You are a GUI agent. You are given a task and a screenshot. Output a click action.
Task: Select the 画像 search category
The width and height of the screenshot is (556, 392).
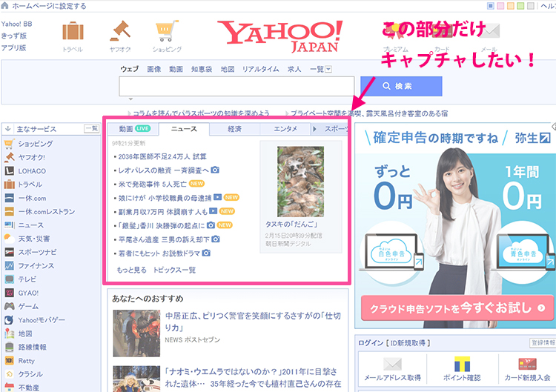tap(154, 69)
